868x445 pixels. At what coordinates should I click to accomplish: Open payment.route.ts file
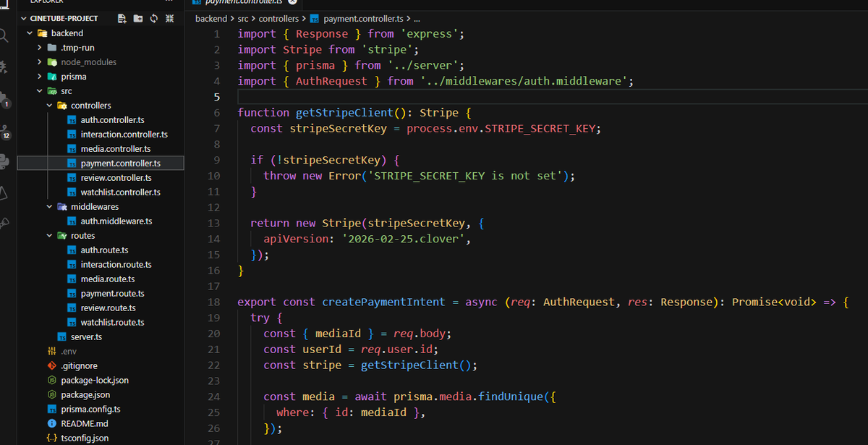coord(101,293)
